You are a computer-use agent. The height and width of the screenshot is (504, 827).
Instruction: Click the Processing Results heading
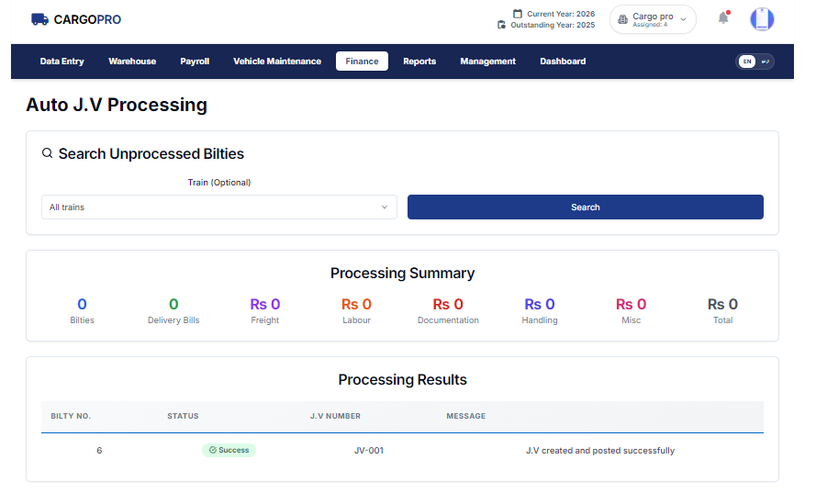402,379
